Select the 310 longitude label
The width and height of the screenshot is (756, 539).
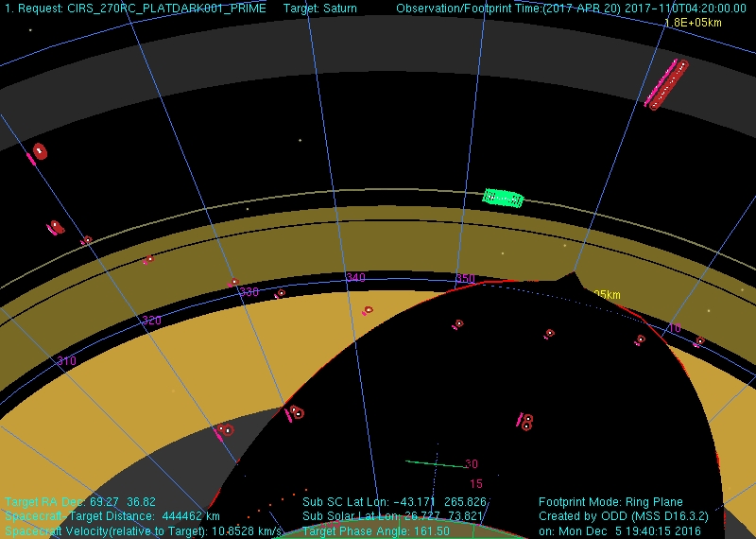point(66,361)
